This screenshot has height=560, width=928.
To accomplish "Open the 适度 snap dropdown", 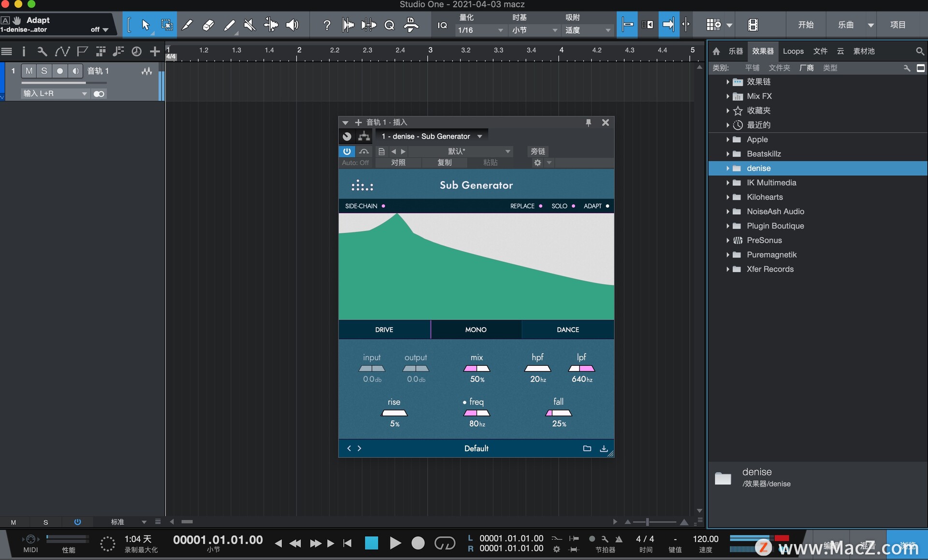I will click(588, 30).
